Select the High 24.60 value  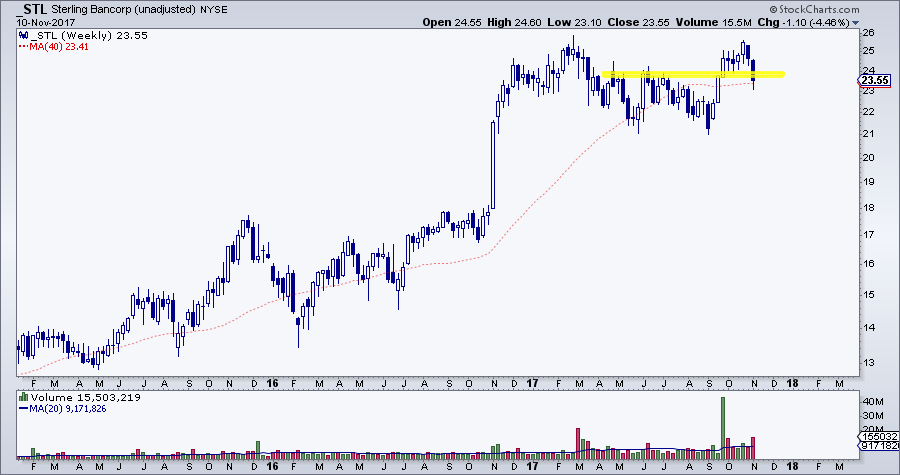point(513,22)
